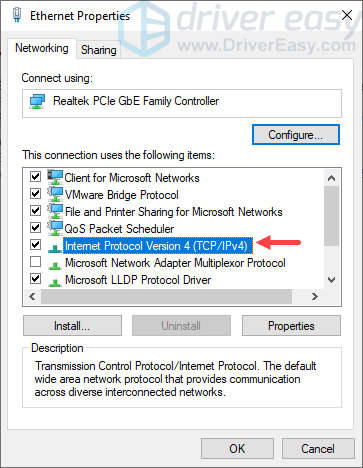The height and width of the screenshot is (468, 363).
Task: Click the Microsoft LLDP Protocol Driver icon
Action: point(55,282)
